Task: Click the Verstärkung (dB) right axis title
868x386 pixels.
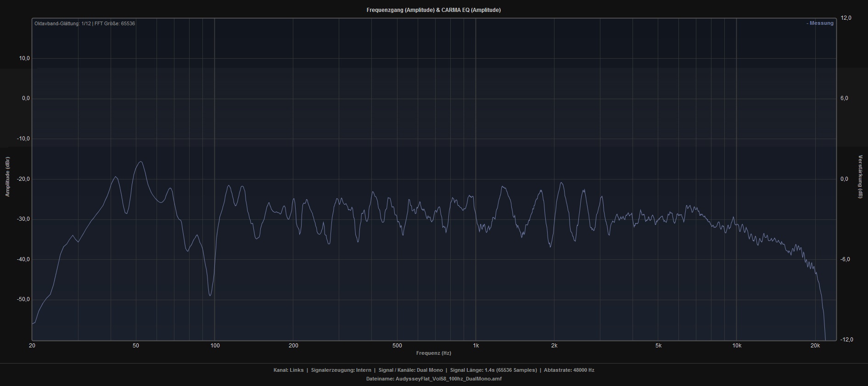Action: tap(860, 177)
